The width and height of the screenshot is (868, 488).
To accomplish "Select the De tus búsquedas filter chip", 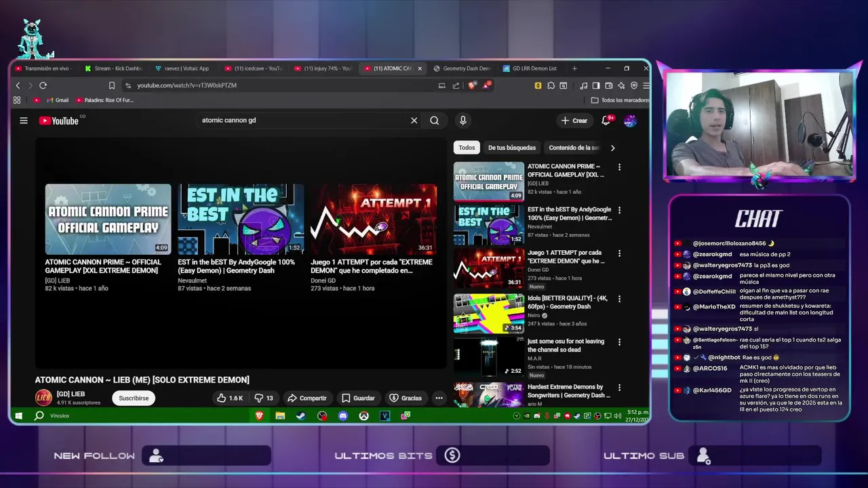I will [x=512, y=148].
